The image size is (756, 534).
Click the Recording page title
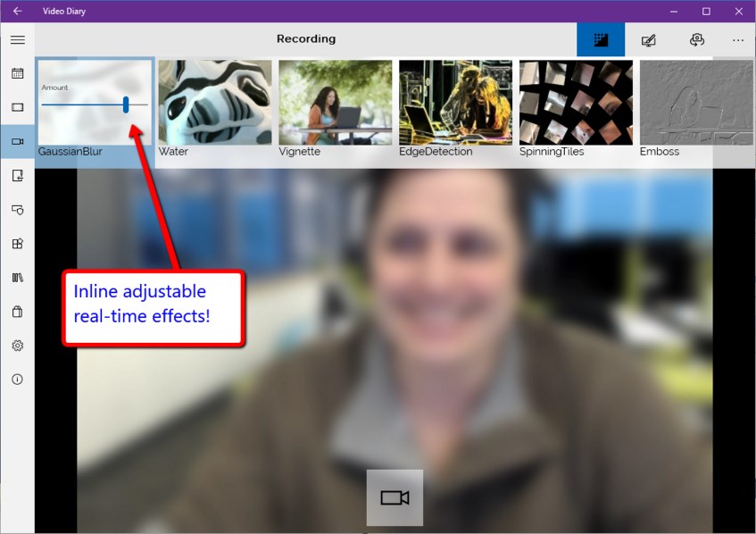(x=306, y=38)
